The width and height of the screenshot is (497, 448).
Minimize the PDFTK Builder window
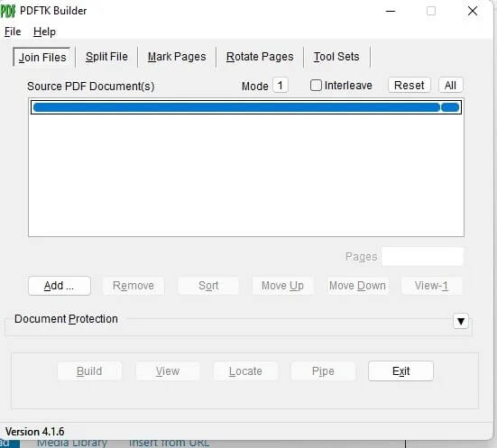(391, 11)
